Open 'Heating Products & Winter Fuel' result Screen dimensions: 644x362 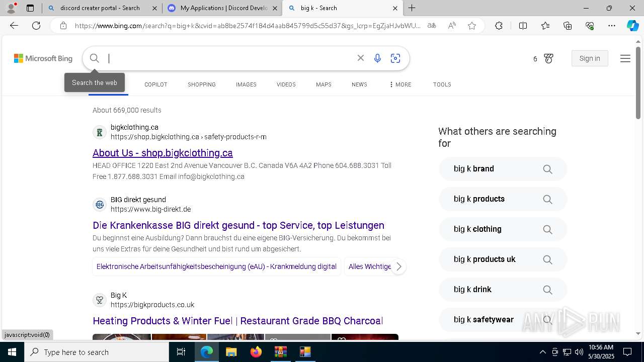238,321
